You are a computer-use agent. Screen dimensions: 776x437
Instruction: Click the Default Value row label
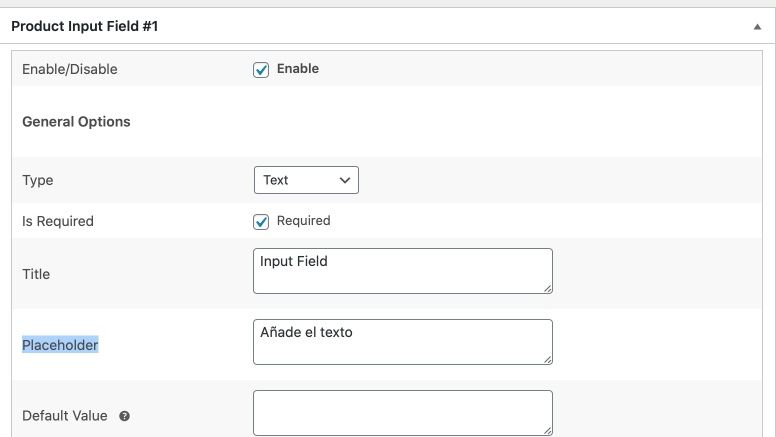[x=65, y=416]
